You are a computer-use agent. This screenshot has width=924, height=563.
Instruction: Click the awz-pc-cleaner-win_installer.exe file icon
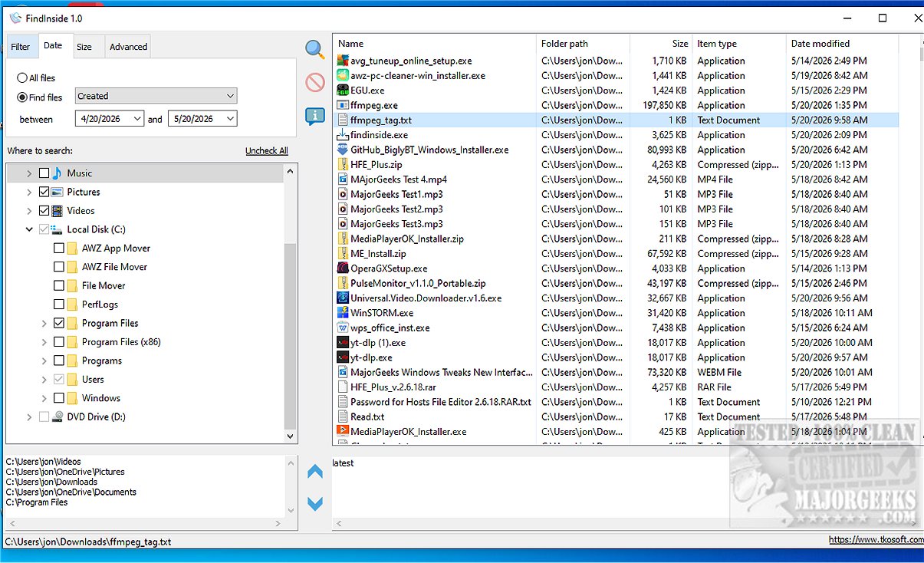click(x=343, y=76)
